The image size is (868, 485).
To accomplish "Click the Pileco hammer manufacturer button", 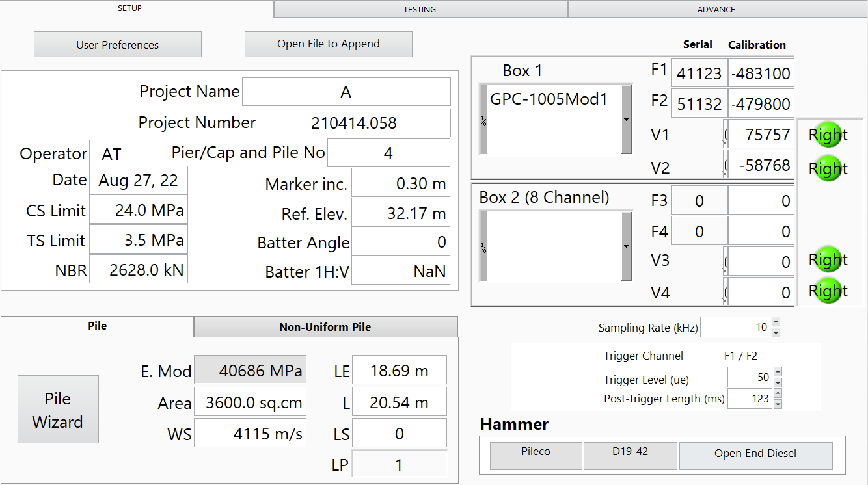I will coord(536,456).
